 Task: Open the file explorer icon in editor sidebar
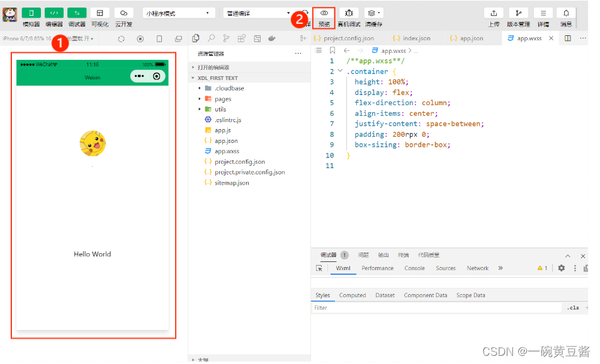click(x=196, y=38)
